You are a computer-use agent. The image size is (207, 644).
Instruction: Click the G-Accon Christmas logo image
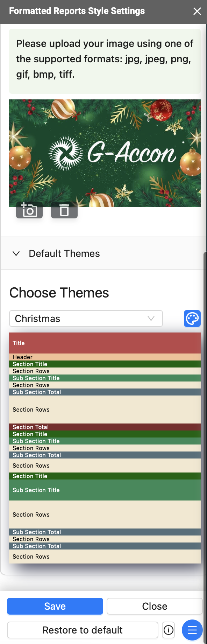point(105,153)
